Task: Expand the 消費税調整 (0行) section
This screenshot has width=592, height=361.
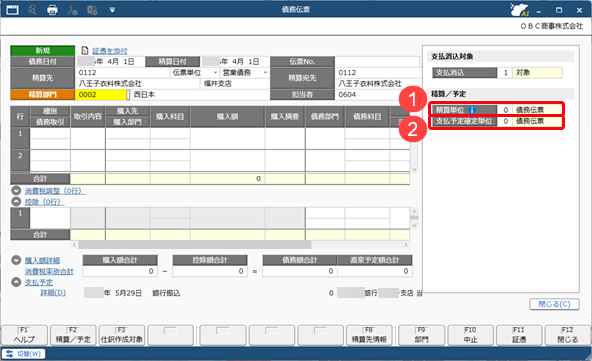Action: click(x=16, y=191)
